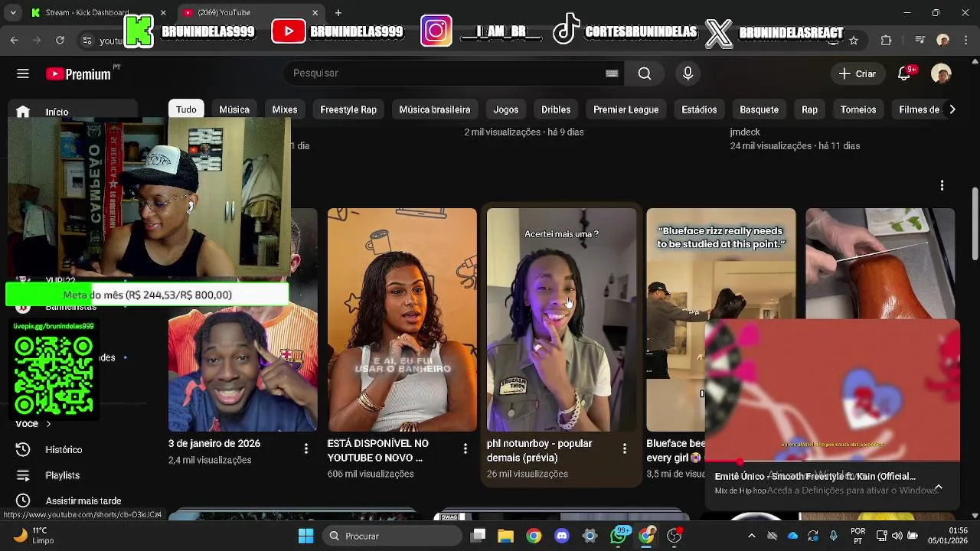This screenshot has height=551, width=980.
Task: Click the Windows Procurar search box
Action: [x=393, y=536]
